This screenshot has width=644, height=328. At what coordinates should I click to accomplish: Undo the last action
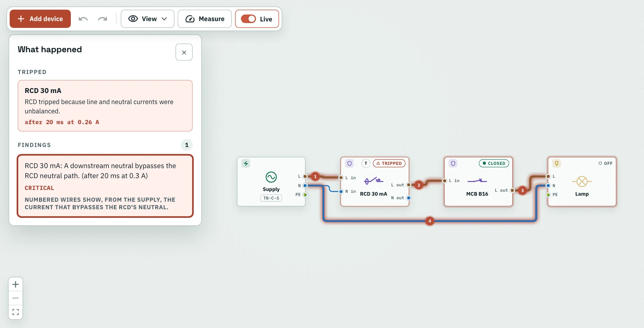pyautogui.click(x=83, y=19)
